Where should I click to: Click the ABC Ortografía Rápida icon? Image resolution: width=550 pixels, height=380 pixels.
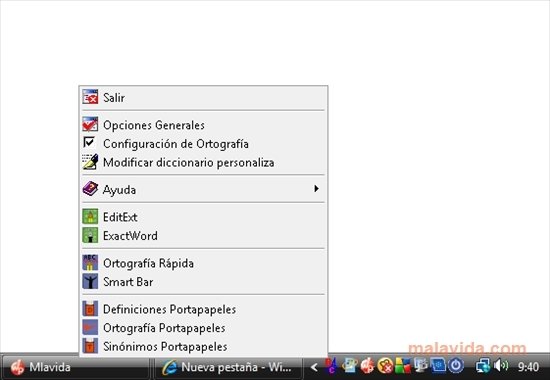(90, 262)
